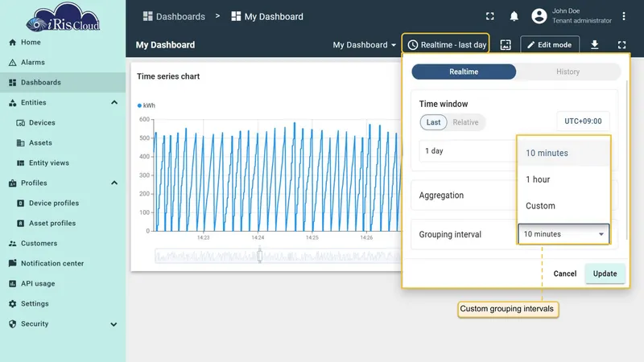
Task: Click the Entity views icon
Action: (x=21, y=163)
